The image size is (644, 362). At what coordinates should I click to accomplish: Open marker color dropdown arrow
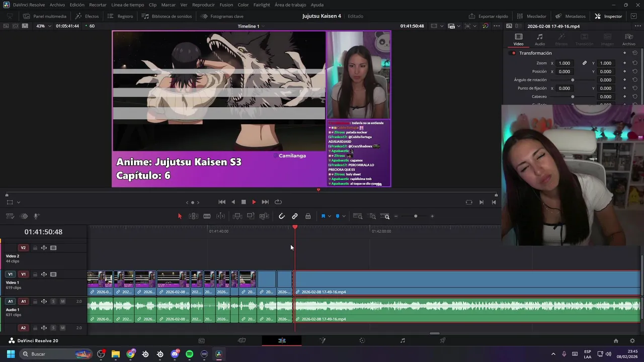click(x=344, y=216)
